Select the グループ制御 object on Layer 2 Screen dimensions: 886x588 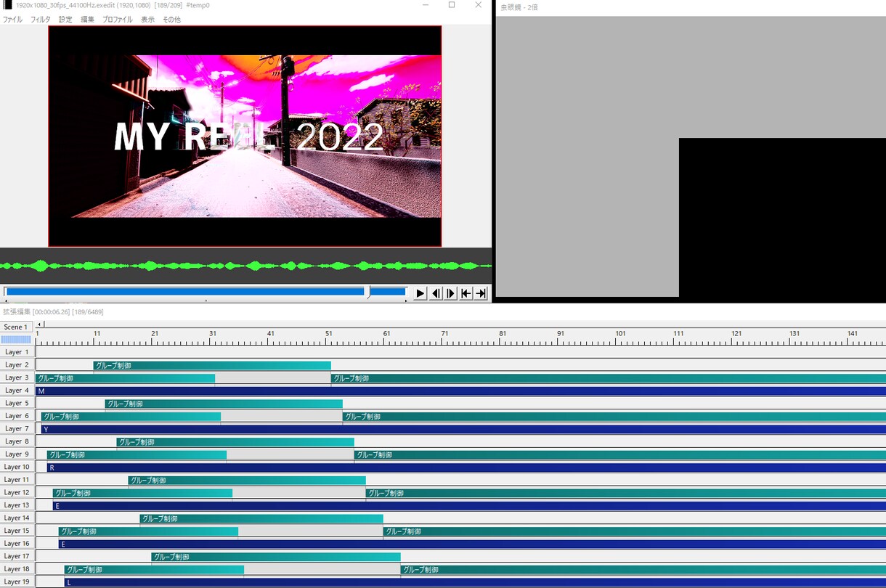[x=212, y=365]
